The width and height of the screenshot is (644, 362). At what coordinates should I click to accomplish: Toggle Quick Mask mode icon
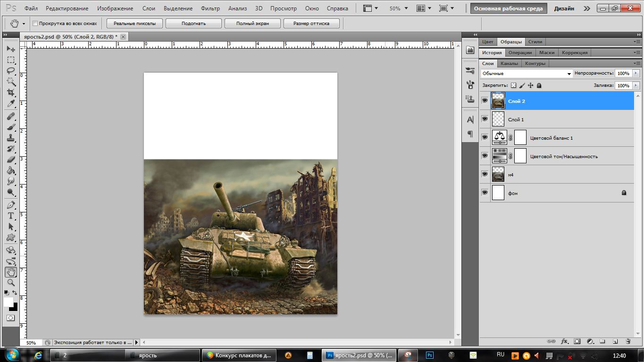[x=10, y=318]
